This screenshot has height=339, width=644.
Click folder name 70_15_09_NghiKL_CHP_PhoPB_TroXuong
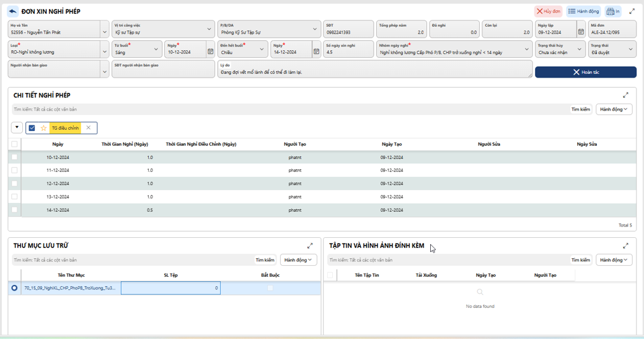pos(69,288)
